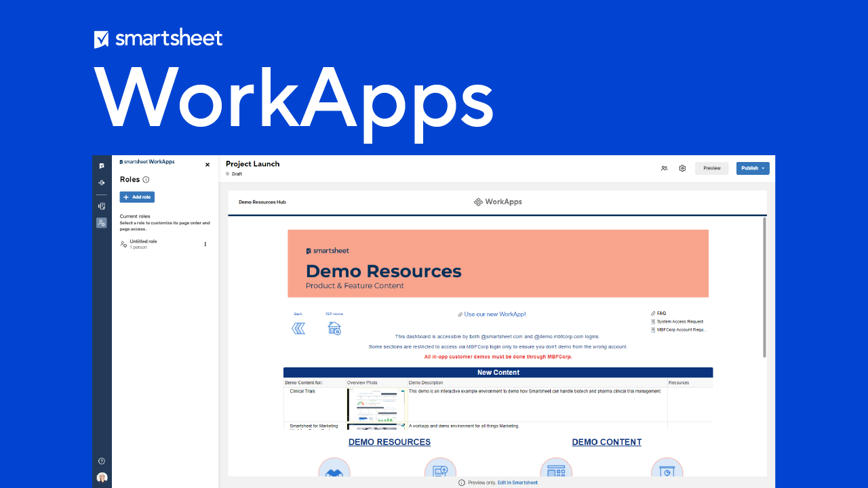Open the Pages icon in left sidebar
Viewport: 868px width, 488px height.
(102, 206)
